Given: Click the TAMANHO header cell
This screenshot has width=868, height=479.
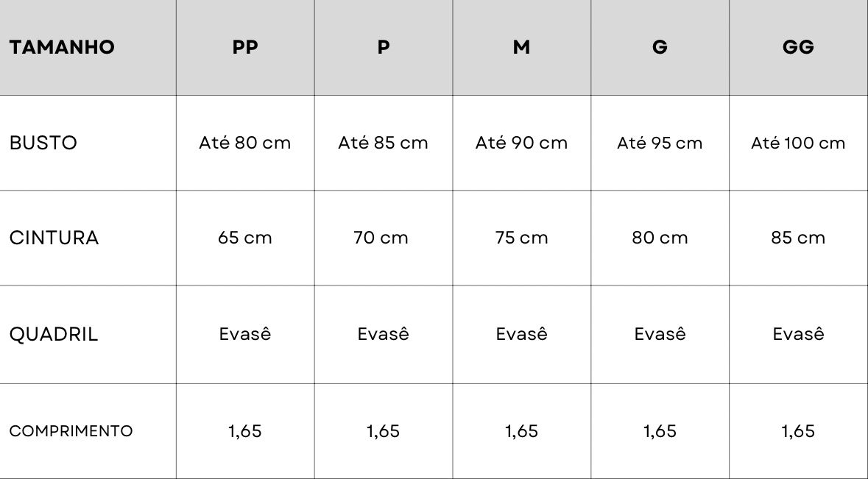Looking at the screenshot, I should 62,47.
